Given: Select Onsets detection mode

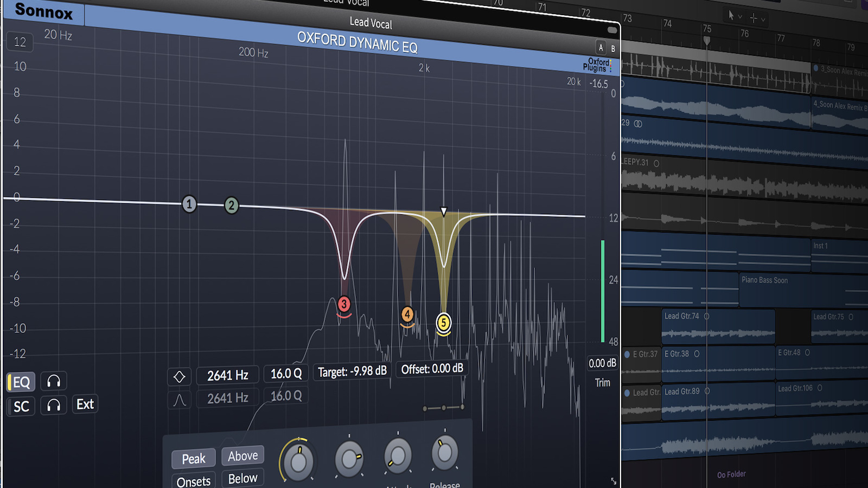Looking at the screenshot, I should [194, 480].
